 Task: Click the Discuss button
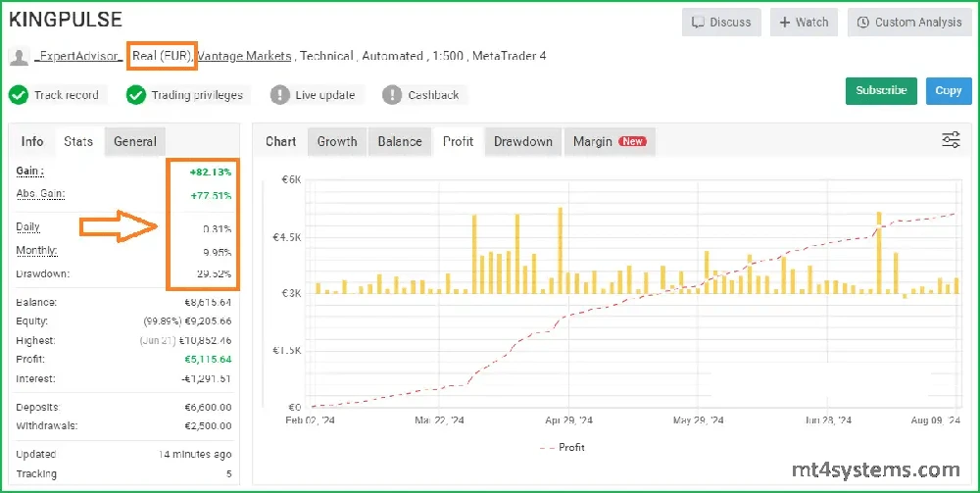721,22
